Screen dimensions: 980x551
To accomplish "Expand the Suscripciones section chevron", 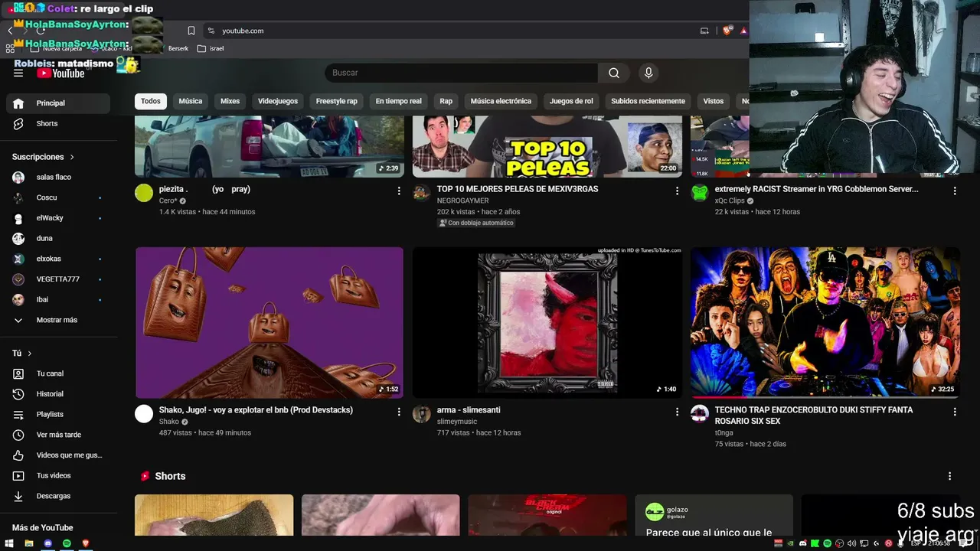I will click(x=73, y=157).
